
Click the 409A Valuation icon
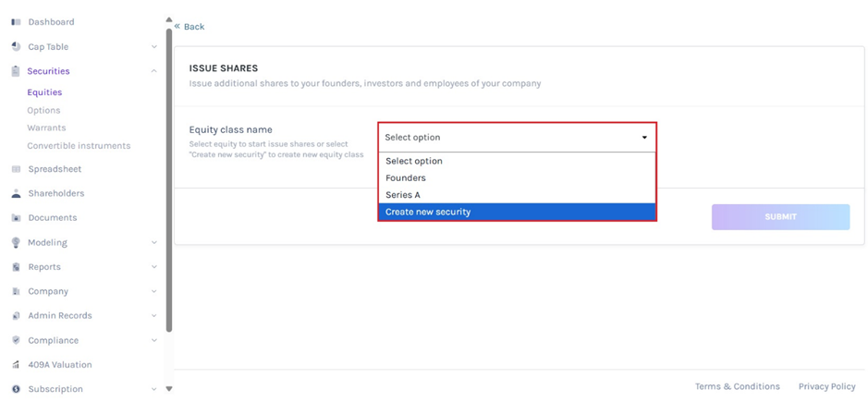coord(16,365)
